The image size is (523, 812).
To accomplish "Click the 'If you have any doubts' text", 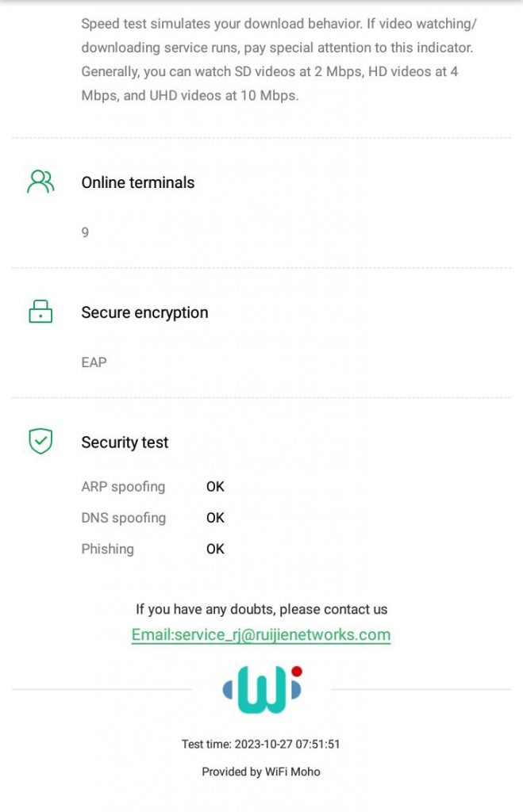I will 261,610.
